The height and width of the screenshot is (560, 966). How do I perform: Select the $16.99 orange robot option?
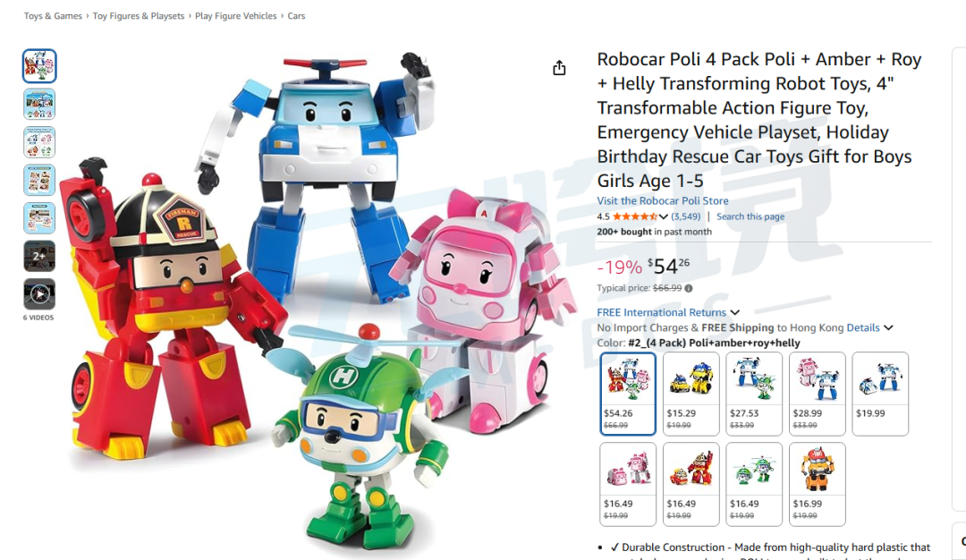[x=817, y=484]
